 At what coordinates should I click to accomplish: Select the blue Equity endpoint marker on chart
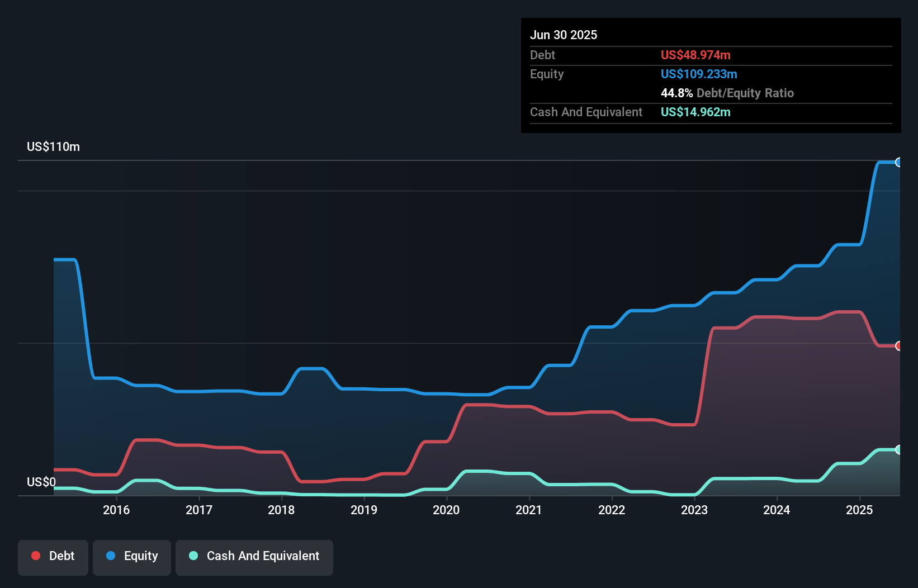[x=898, y=162]
